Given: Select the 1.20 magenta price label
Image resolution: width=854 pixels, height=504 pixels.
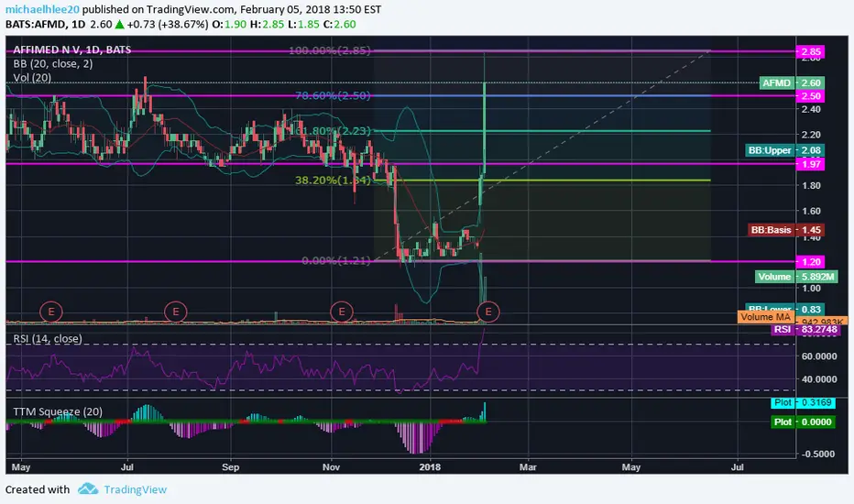Looking at the screenshot, I should tap(810, 261).
